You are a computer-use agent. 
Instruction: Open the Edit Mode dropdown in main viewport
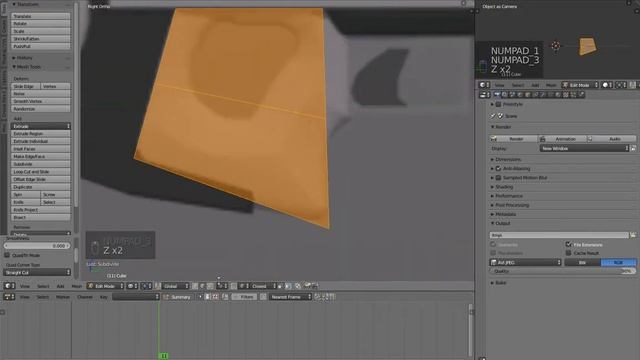[x=105, y=286]
